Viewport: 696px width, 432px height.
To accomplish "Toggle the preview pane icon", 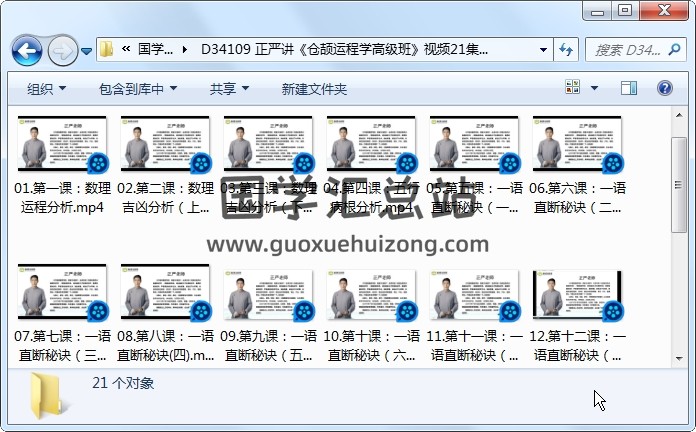I will [x=629, y=88].
